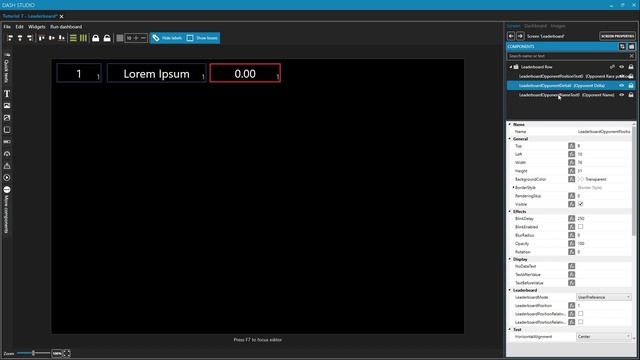Click the align bottom edges toolbar icon
This screenshot has width=640, height=360.
pos(61,38)
